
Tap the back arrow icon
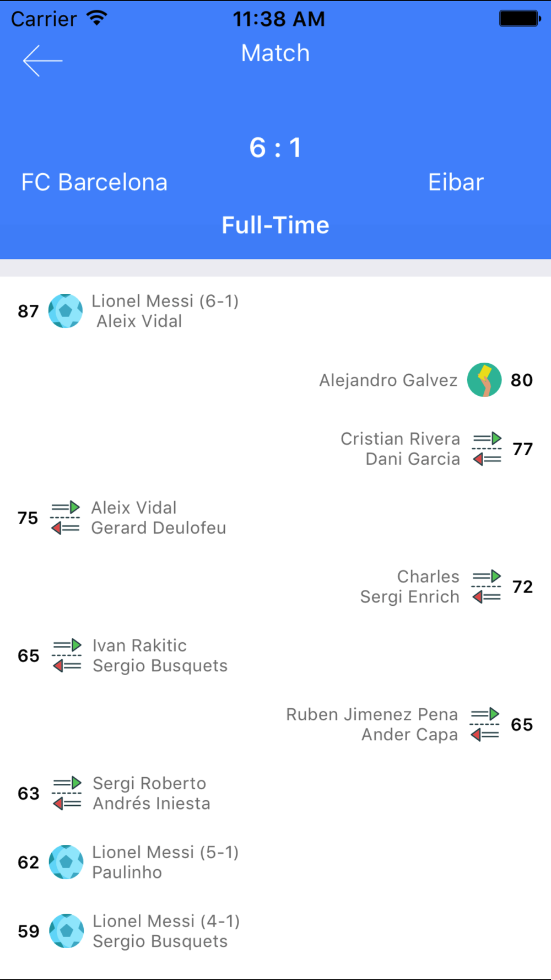click(x=42, y=61)
